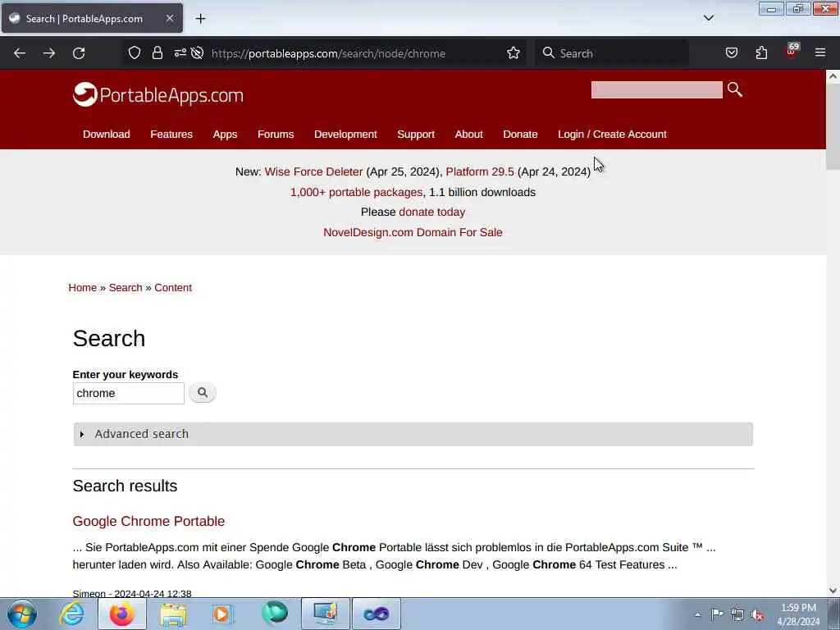Screen dimensions: 840x630
Task: Click the browser toolbar Search box
Action: 612,53
